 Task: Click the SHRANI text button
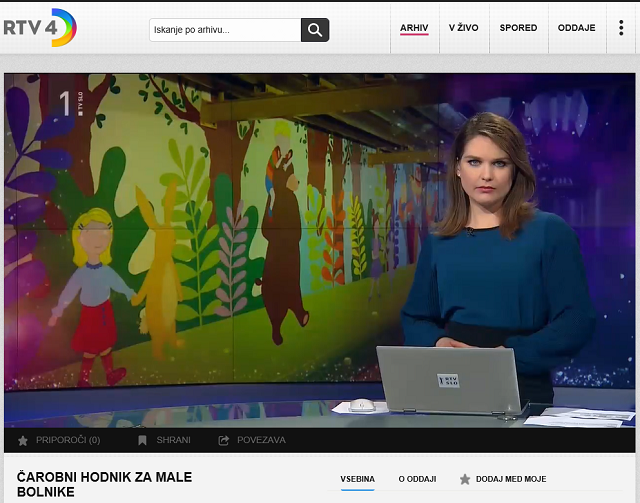173,440
